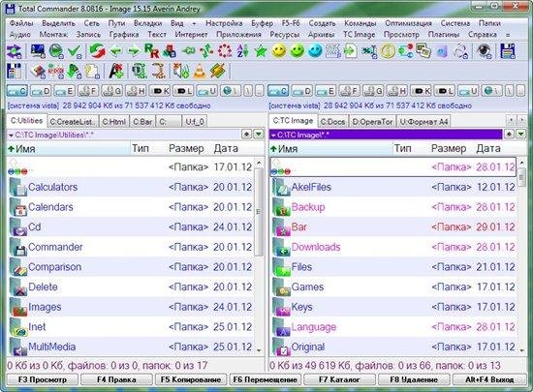The width and height of the screenshot is (533, 392).
Task: Click F3 Просмотр button
Action: click(x=42, y=379)
